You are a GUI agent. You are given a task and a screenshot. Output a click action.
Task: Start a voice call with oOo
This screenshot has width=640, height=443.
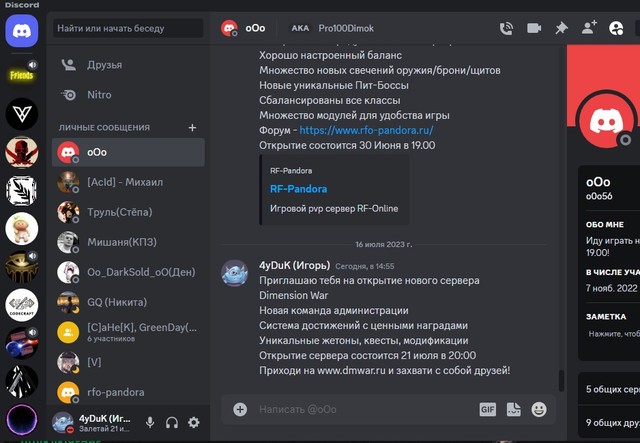pos(506,28)
